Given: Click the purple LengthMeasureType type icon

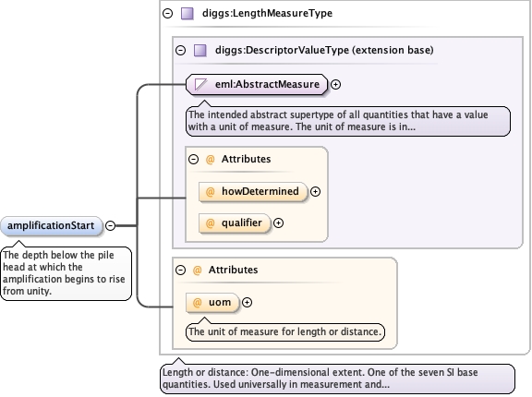Looking at the screenshot, I should [x=187, y=14].
